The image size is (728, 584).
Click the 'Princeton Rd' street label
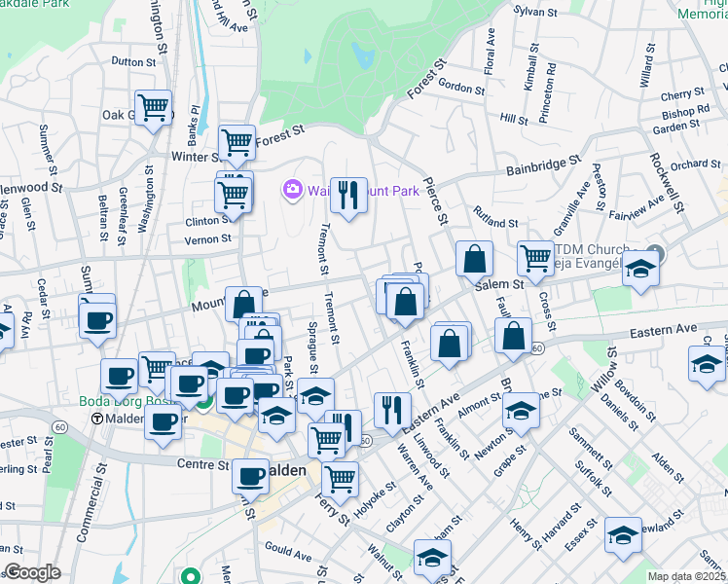[547, 92]
